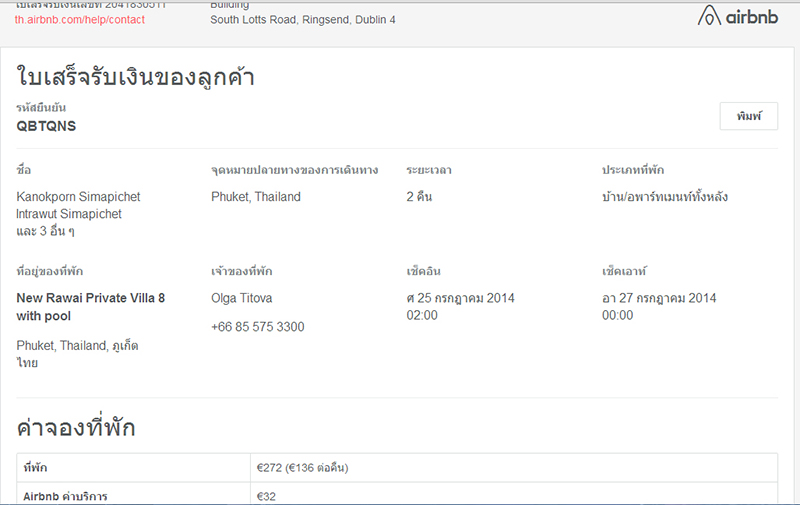Click the checkout date อา 27 กรกฎาคม 2014

coord(659,298)
